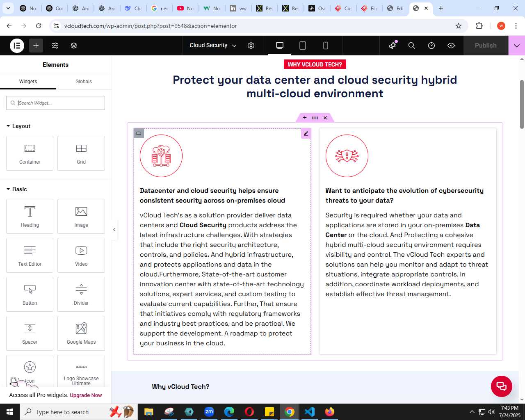Select the Image widget
This screenshot has height=420, width=525.
81,216
